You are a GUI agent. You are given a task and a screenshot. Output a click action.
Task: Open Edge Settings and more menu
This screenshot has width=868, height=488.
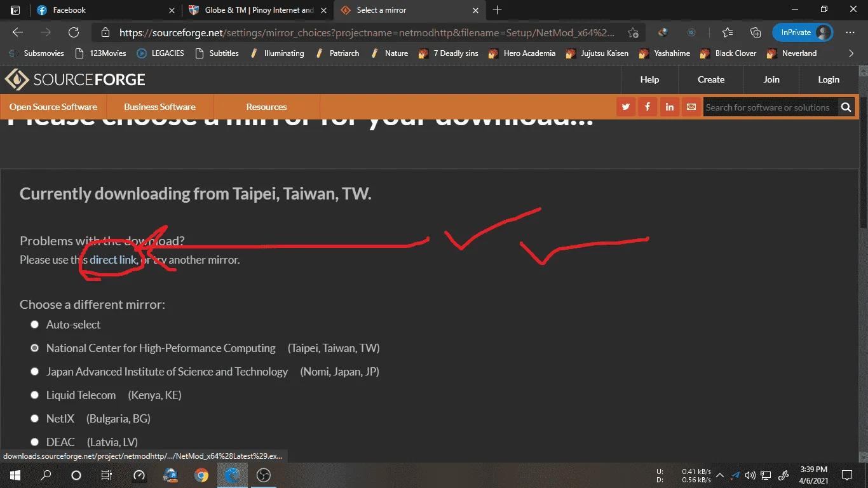tap(850, 32)
